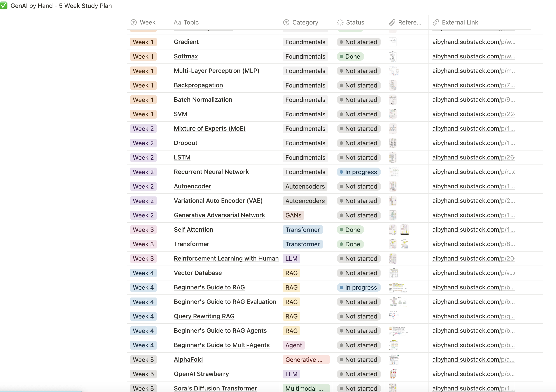Image resolution: width=556 pixels, height=392 pixels.
Task: Open the Gradient topic page
Action: 186,42
